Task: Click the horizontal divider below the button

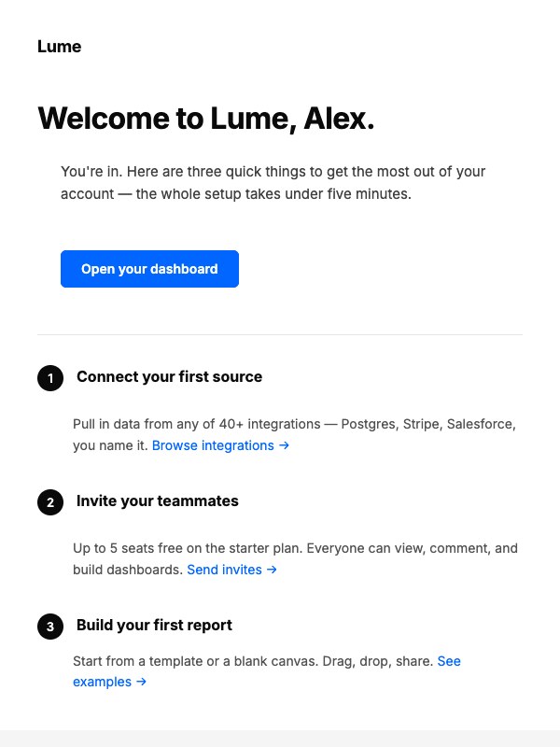Action: point(280,334)
